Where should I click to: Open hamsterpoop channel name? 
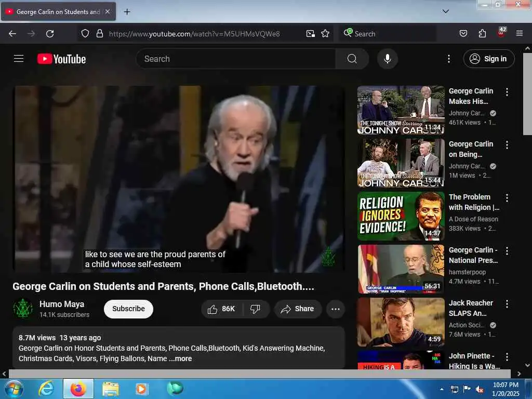(x=467, y=272)
